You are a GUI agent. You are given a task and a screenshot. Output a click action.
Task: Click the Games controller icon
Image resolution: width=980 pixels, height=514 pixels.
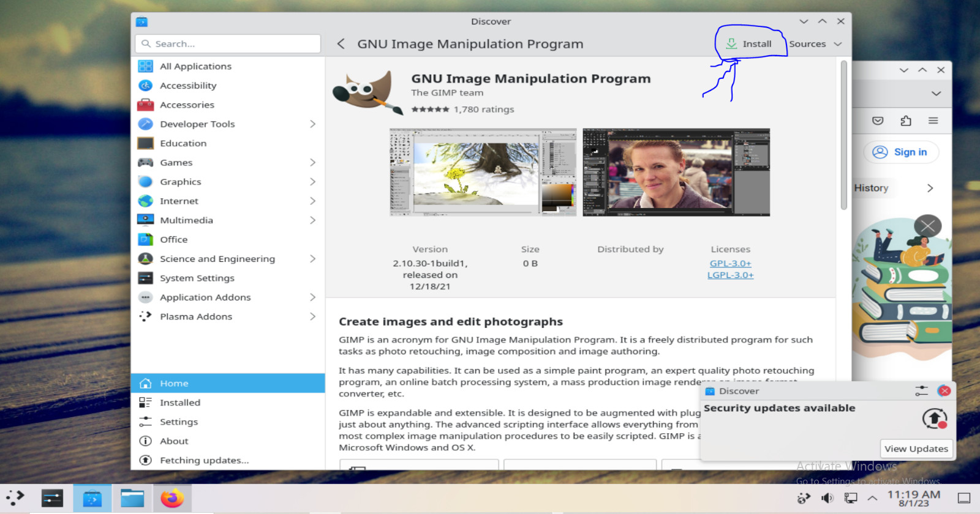pos(145,163)
